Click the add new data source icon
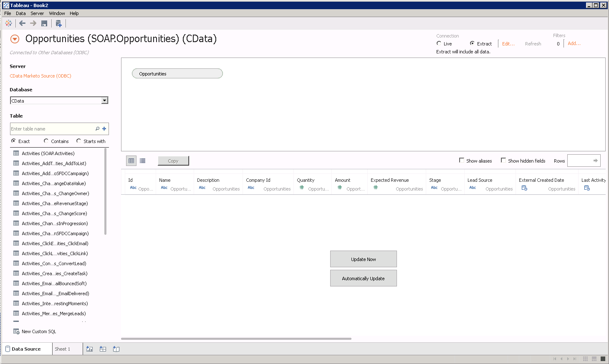The height and width of the screenshot is (364, 609). point(58,23)
